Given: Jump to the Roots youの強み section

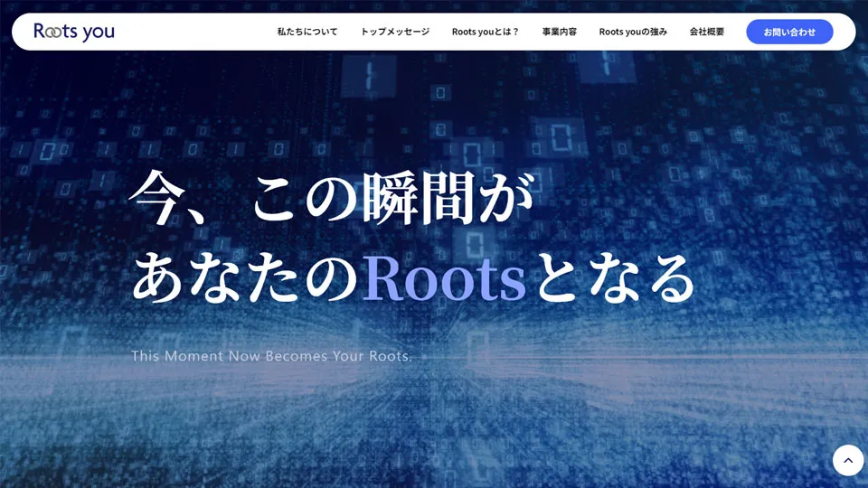Looking at the screenshot, I should pos(633,32).
